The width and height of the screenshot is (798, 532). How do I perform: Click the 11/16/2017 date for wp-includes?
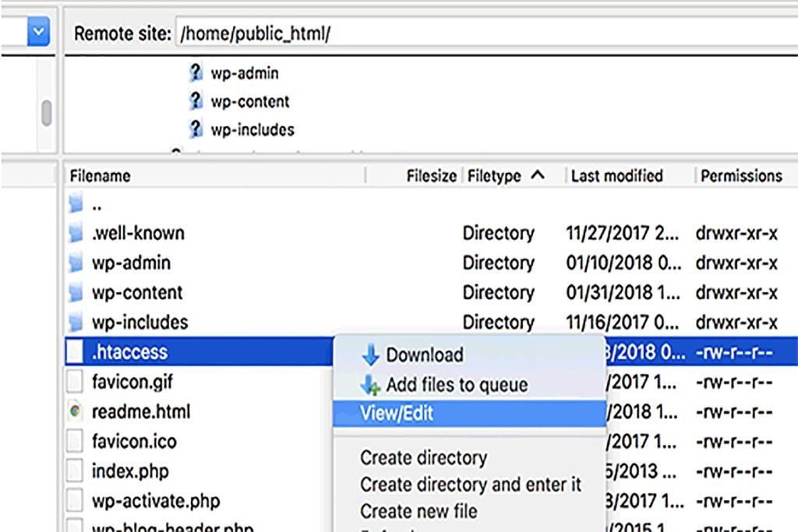pos(622,322)
